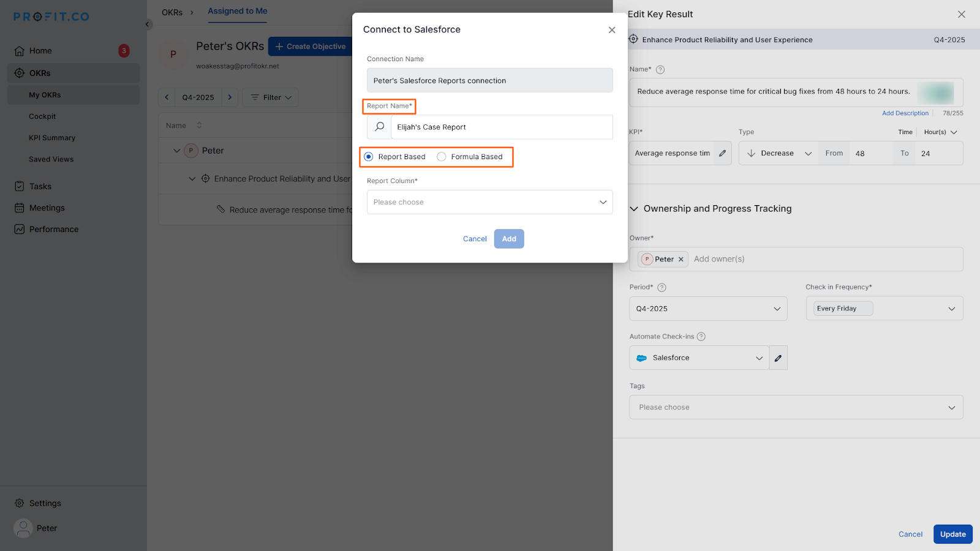
Task: Click the Update button
Action: point(953,534)
